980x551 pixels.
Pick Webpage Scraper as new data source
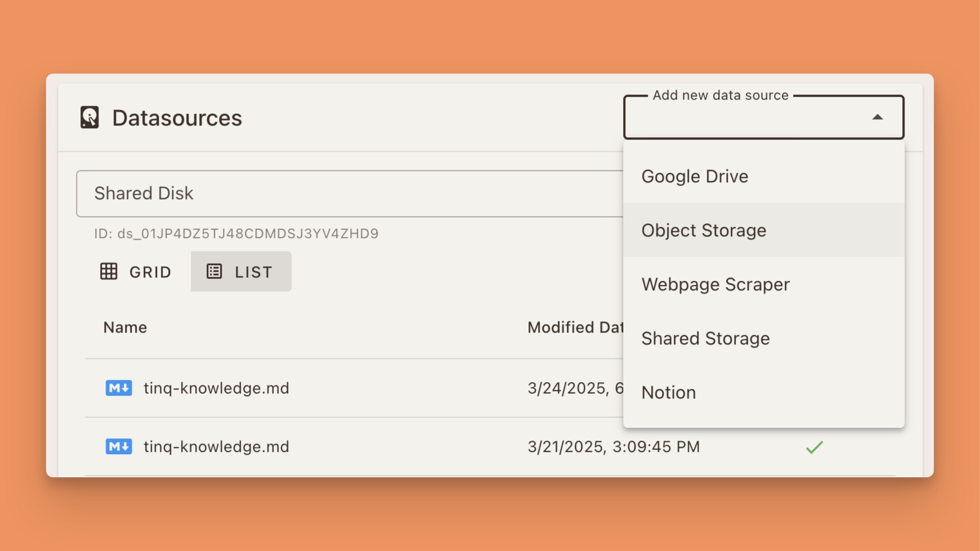coord(715,284)
